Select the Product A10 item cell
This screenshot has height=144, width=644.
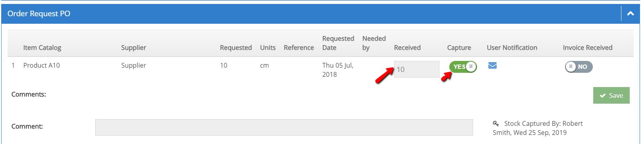[x=42, y=65]
